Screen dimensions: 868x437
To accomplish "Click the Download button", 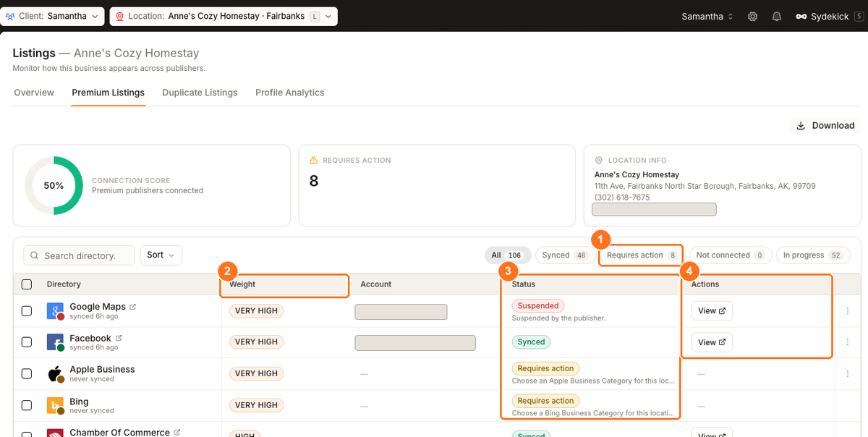I will [x=825, y=125].
